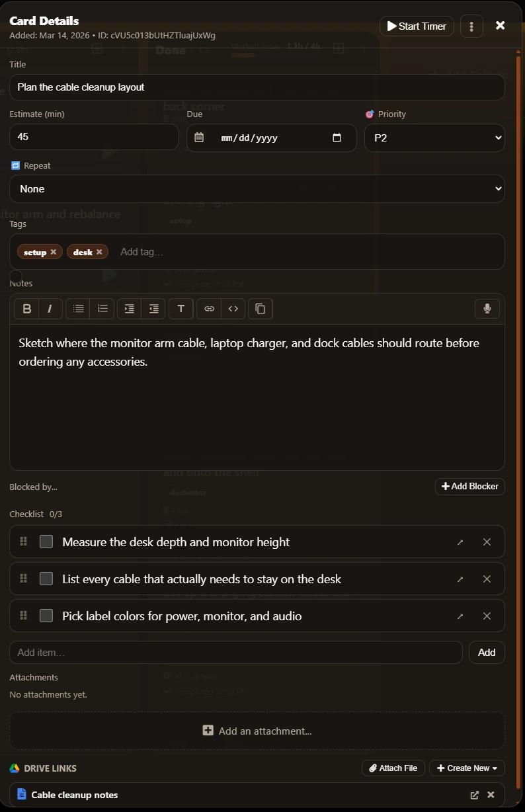This screenshot has height=812, width=525.
Task: Apply italic formatting in notes editor
Action: [x=50, y=309]
